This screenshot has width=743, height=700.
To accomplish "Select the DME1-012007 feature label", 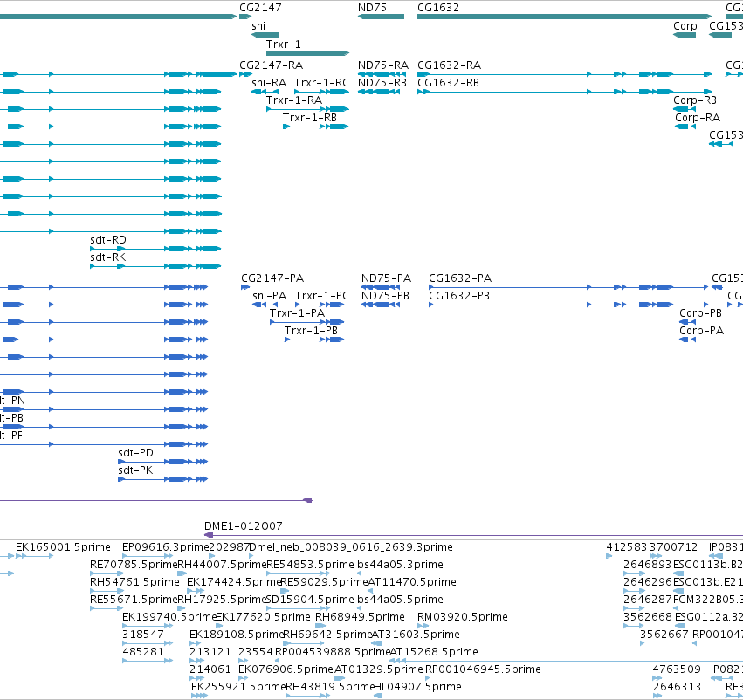I will tap(243, 526).
